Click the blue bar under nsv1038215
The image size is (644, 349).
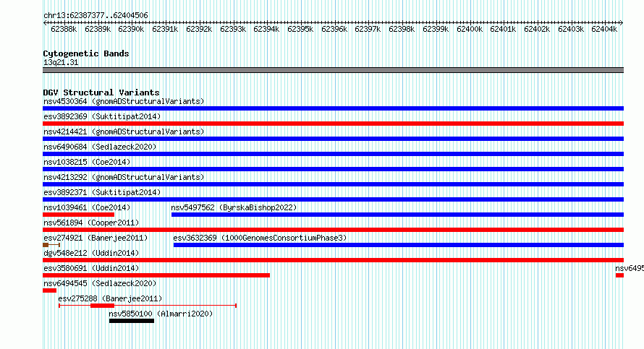[x=333, y=169]
